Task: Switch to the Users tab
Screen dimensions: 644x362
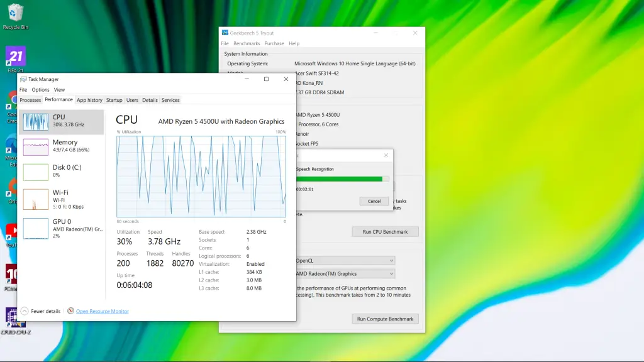Action: (132, 100)
